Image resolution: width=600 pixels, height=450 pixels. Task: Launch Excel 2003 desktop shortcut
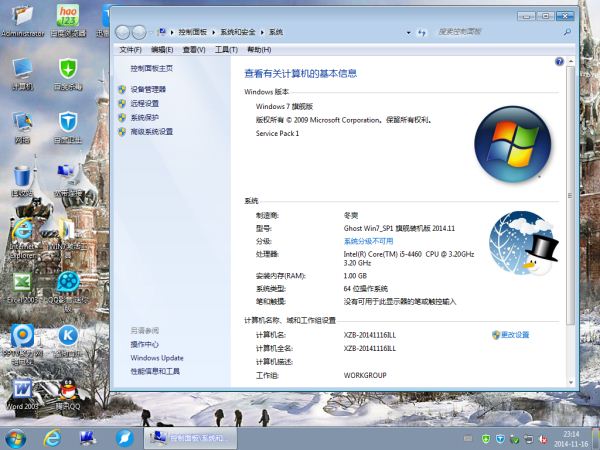pyautogui.click(x=22, y=288)
